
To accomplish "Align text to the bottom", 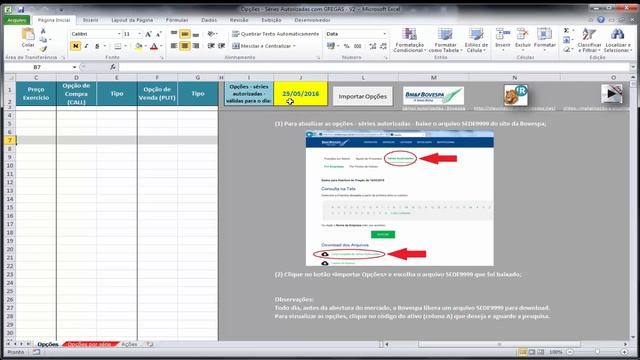I will pos(196,34).
